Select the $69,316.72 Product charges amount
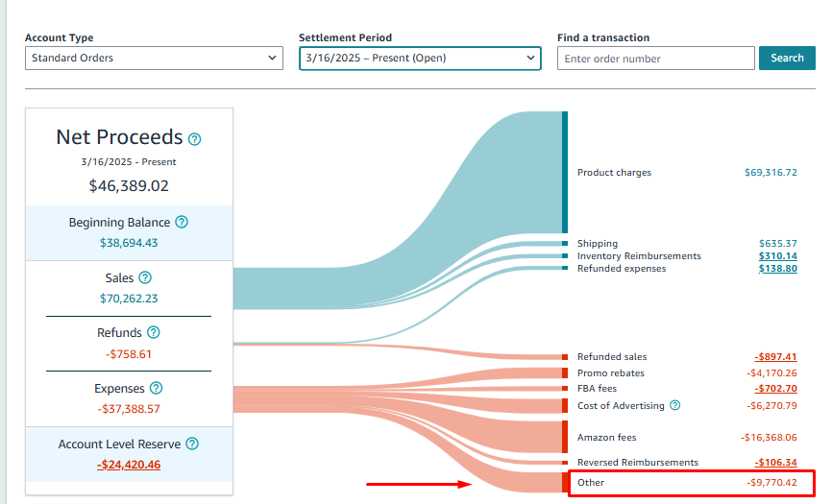The width and height of the screenshot is (832, 504). [771, 172]
